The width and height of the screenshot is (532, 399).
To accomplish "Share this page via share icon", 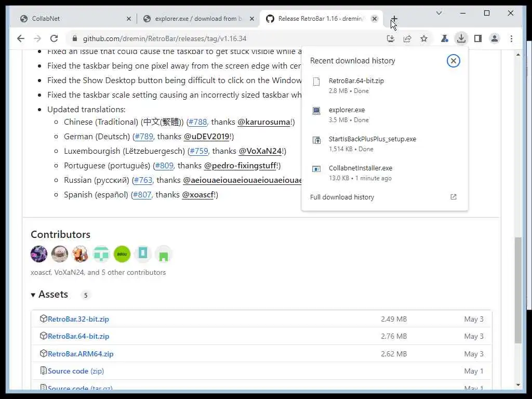I will coord(407,38).
